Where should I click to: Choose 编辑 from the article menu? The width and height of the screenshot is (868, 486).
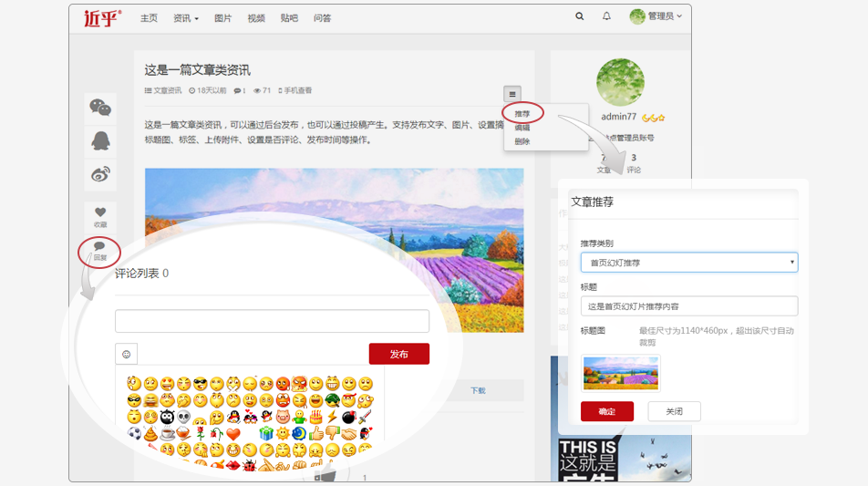coord(522,128)
